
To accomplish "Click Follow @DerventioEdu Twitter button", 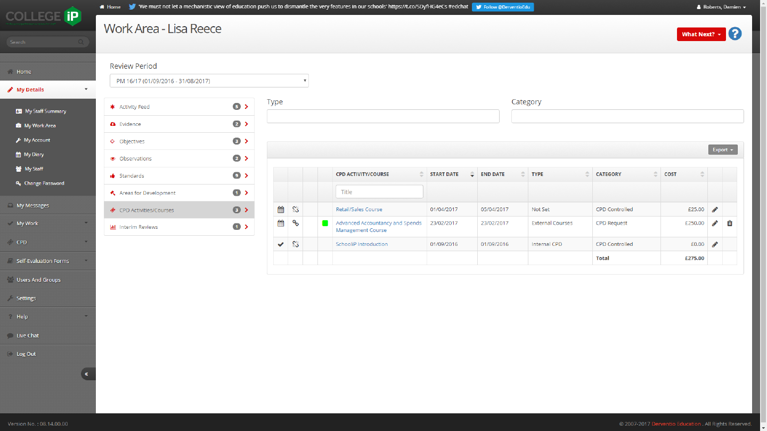I will tap(502, 7).
